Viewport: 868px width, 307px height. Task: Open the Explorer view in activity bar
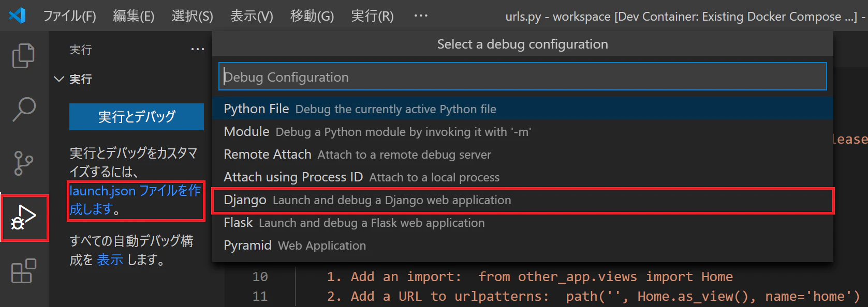(23, 55)
